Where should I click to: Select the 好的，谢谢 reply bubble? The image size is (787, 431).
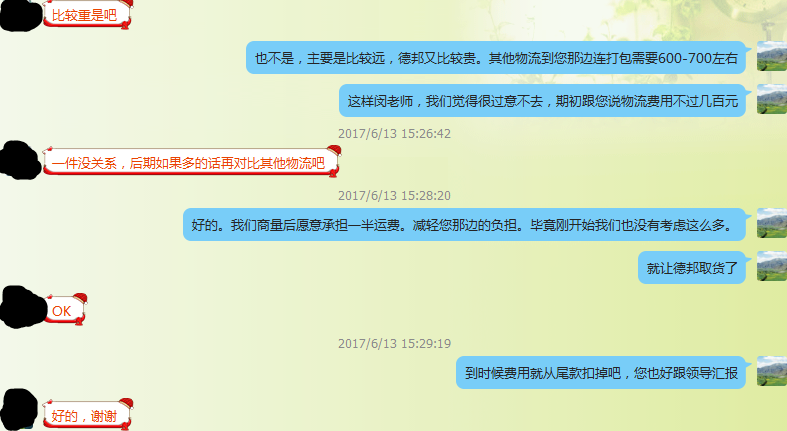[x=88, y=414]
